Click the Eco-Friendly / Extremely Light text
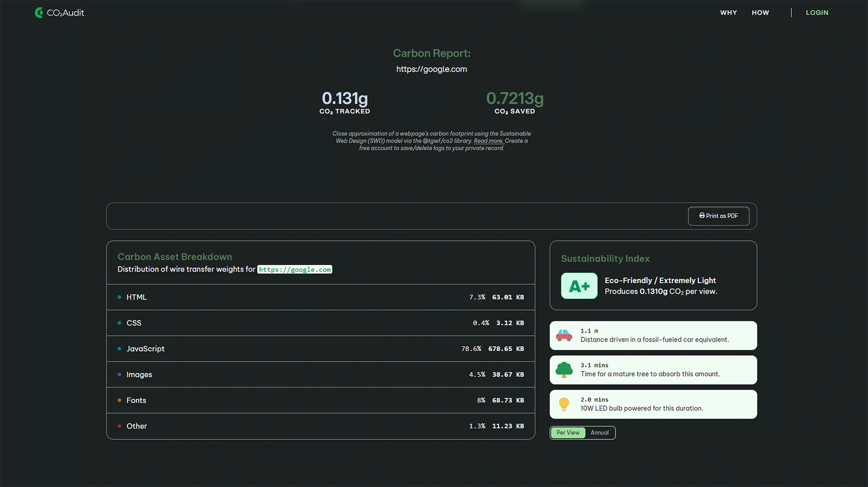Screen dimensions: 868x487 pos(660,280)
